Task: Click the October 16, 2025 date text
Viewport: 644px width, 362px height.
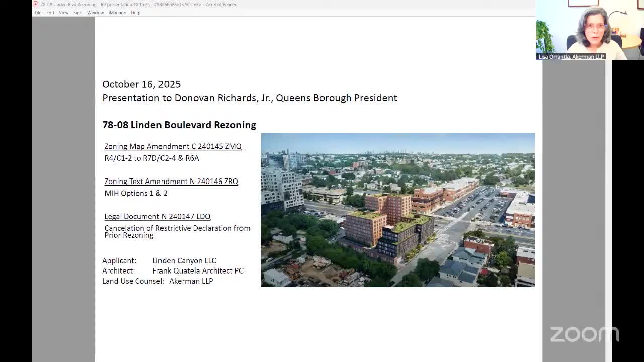Action: click(141, 84)
